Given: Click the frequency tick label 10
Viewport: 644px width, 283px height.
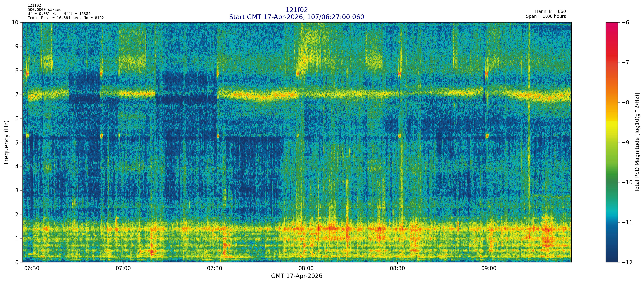Looking at the screenshot, I should [15, 23].
